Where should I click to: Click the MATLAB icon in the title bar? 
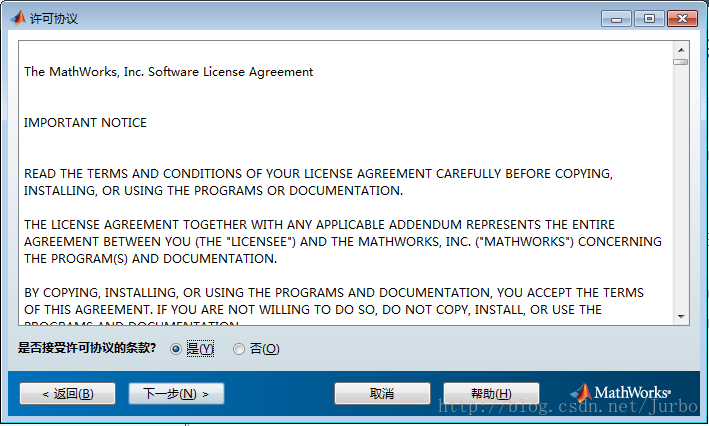coord(18,18)
